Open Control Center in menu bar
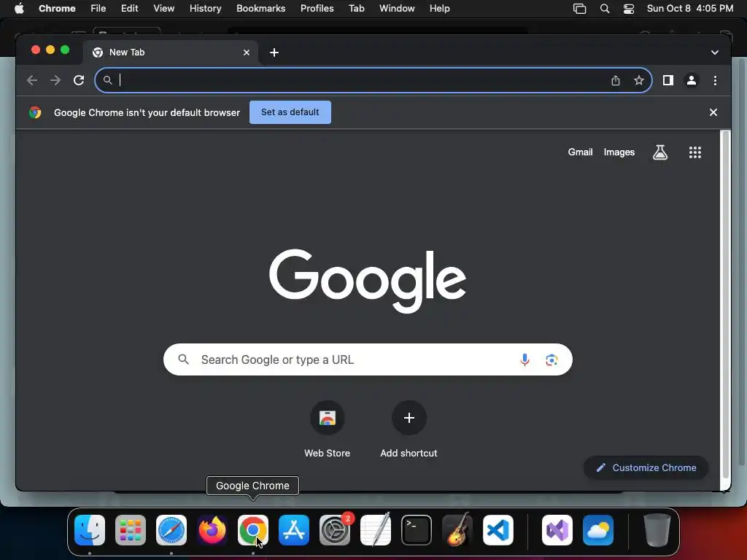This screenshot has height=560, width=747. (628, 9)
